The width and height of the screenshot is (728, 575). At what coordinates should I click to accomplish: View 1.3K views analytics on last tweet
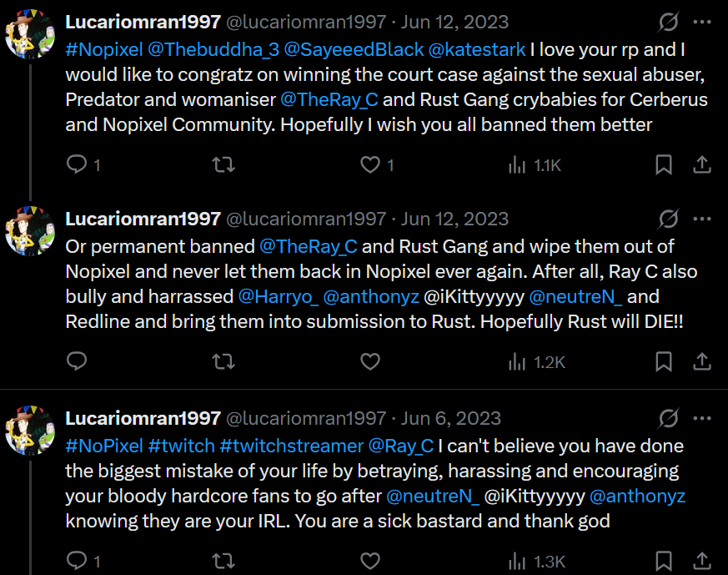tap(536, 560)
